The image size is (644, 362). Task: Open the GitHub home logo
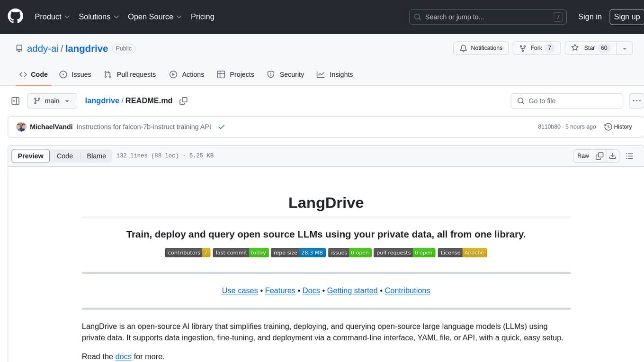[15, 17]
